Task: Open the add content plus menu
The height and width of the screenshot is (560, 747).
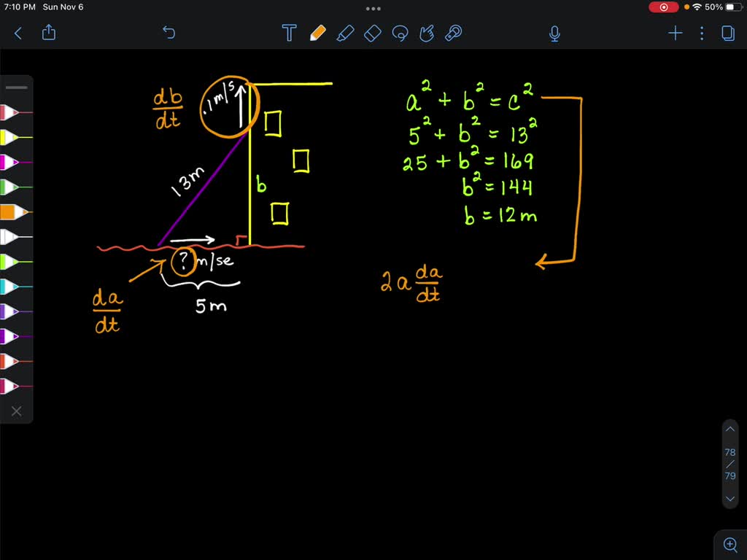Action: [x=675, y=33]
